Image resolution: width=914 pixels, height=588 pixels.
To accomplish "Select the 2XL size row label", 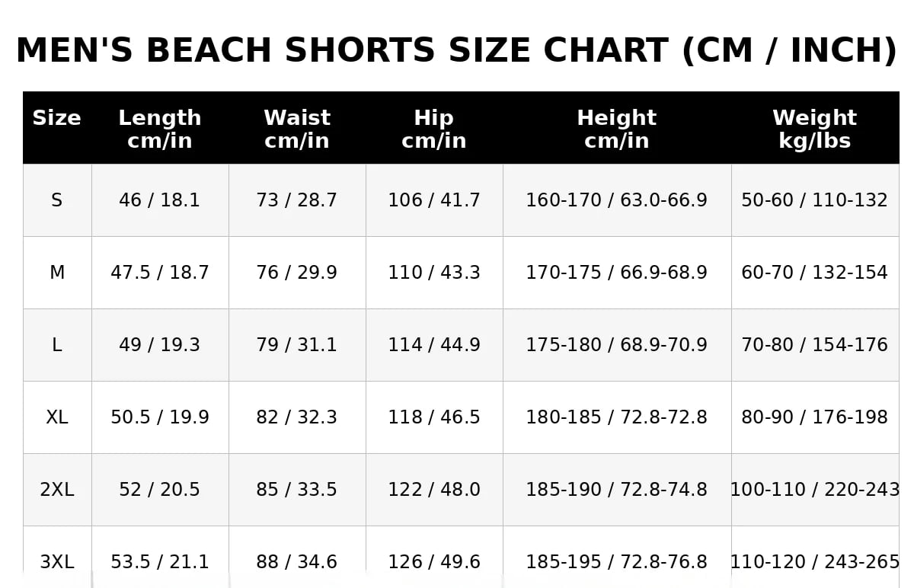I will pos(57,490).
